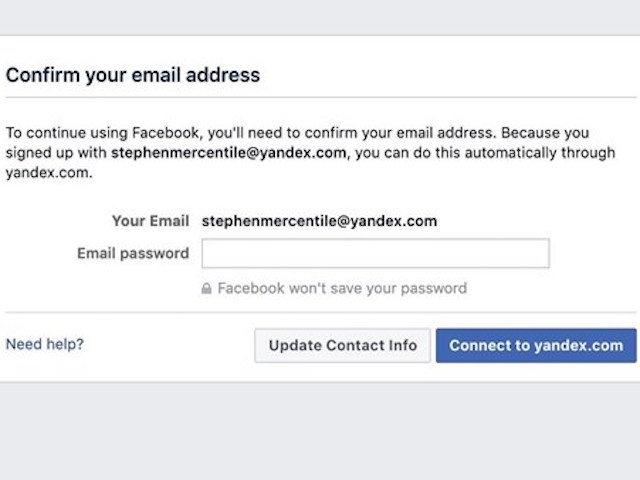Click the gray area below the dialog
Image resolution: width=640 pixels, height=480 pixels.
[320, 430]
